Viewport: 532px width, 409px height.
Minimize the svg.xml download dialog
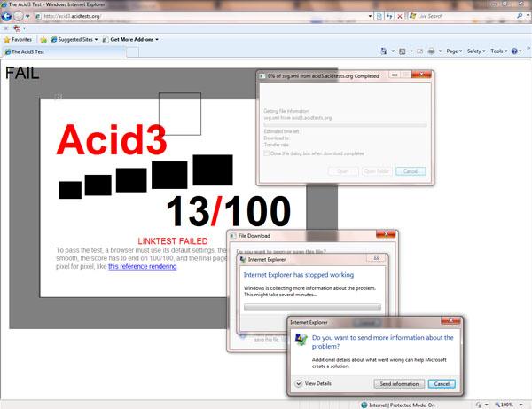pyautogui.click(x=395, y=75)
